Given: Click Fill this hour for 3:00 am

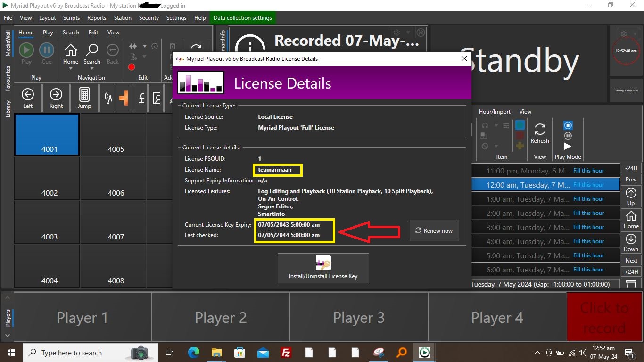Looking at the screenshot, I should pos(588,227).
